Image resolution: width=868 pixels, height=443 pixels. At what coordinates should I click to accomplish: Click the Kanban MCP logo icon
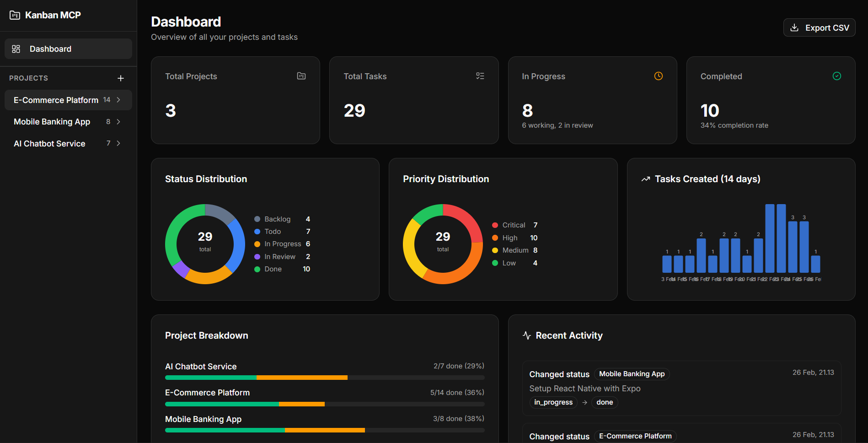pyautogui.click(x=15, y=15)
